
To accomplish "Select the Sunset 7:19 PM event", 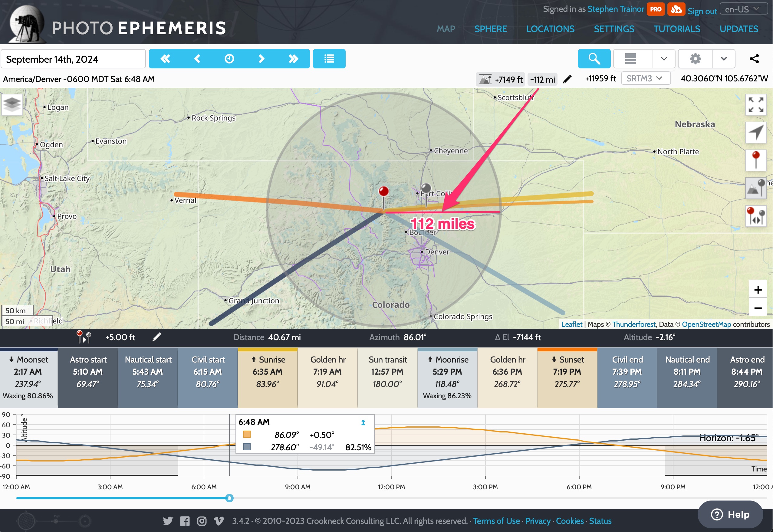I will [x=567, y=378].
